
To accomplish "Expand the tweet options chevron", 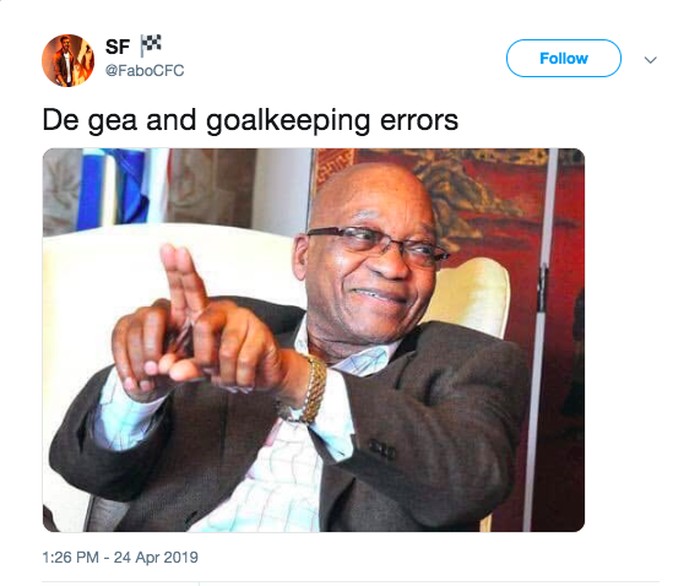I will (650, 60).
